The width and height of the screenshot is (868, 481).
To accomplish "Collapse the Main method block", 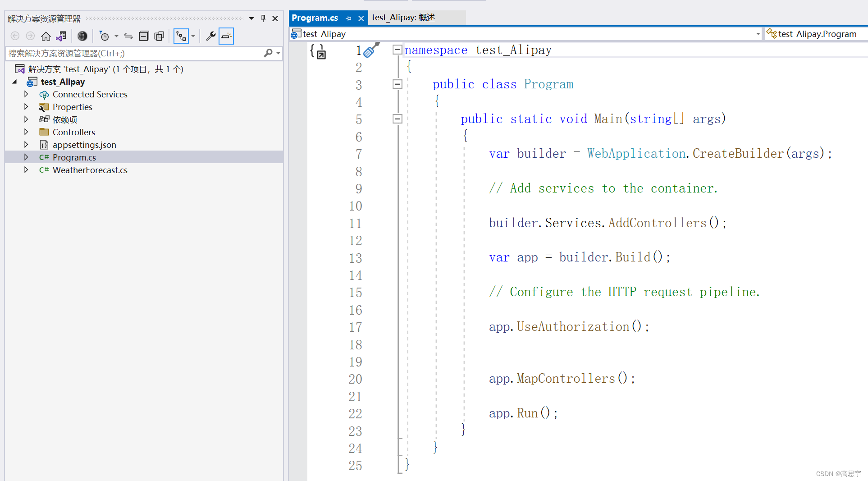I will (x=397, y=119).
